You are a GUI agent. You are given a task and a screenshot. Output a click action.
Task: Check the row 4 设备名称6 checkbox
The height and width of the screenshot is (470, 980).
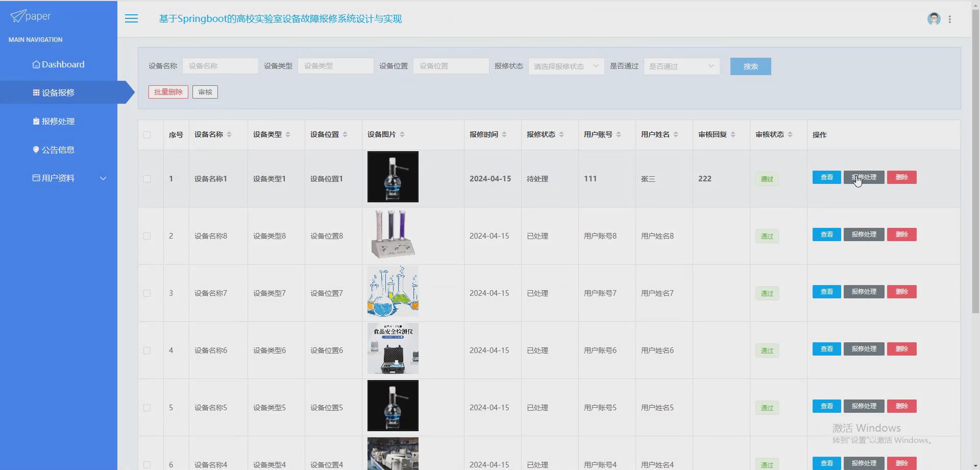pos(147,350)
